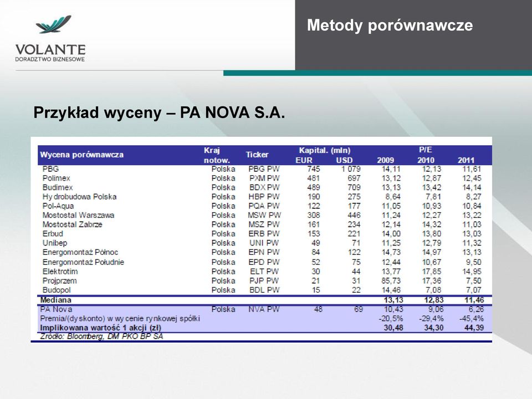532x399 pixels.
Task: Click the 'BDX PW' ticker
Action: point(264,187)
